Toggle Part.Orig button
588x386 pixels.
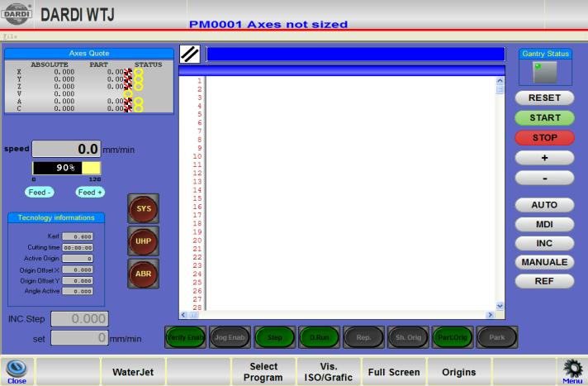[x=453, y=337]
